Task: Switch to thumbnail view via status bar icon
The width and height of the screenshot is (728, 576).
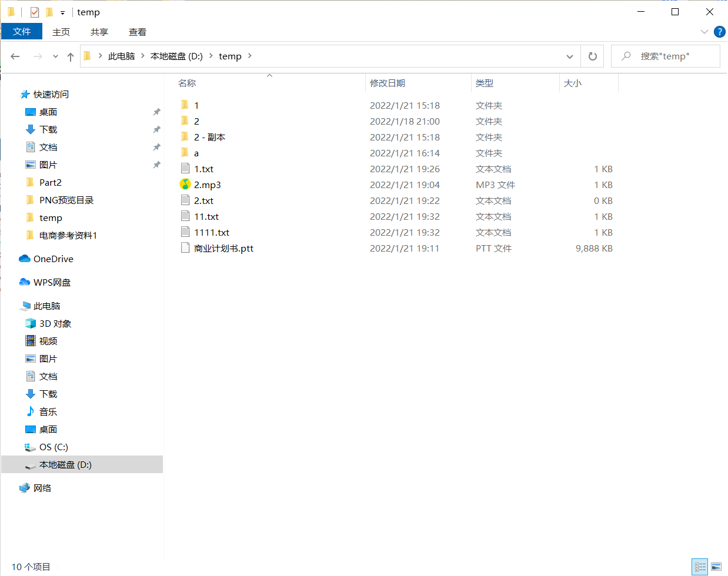Action: [x=716, y=566]
